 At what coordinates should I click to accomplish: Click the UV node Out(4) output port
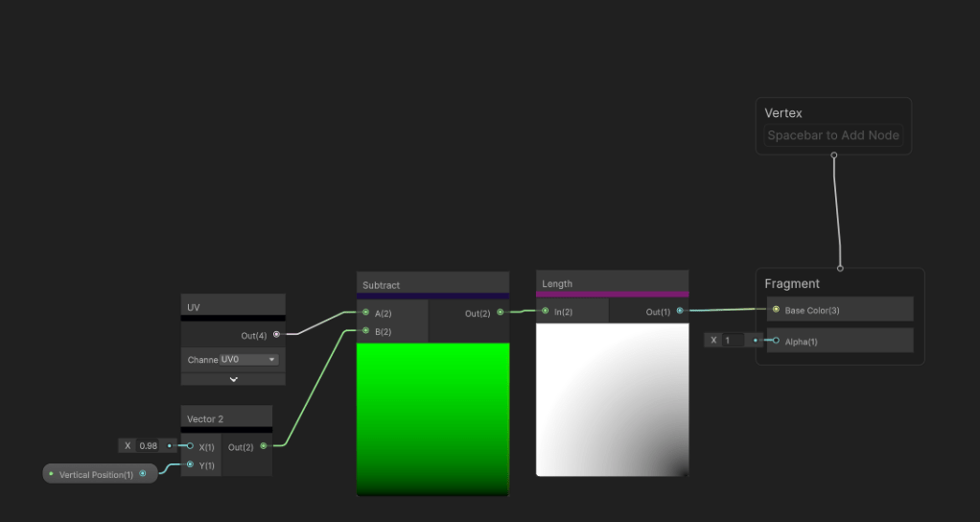click(x=276, y=335)
